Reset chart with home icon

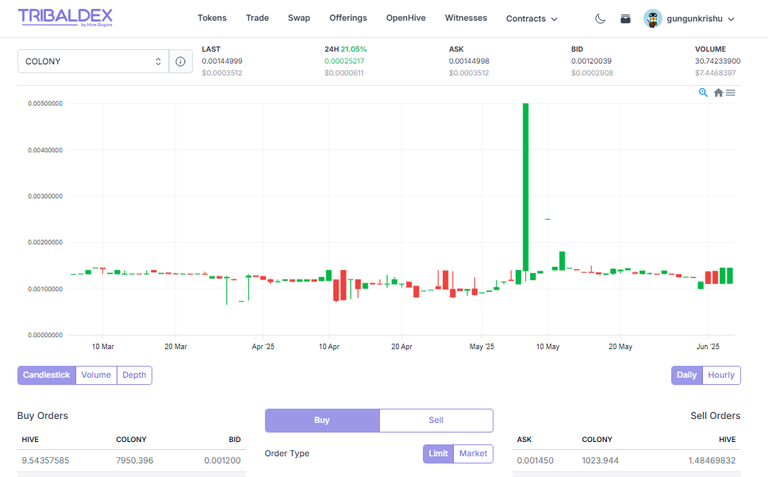(x=718, y=93)
